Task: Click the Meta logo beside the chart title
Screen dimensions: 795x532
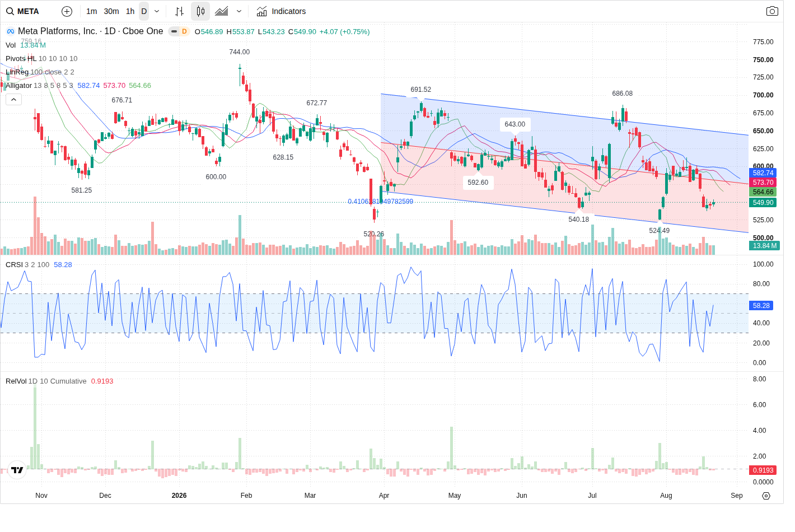Action: click(11, 31)
